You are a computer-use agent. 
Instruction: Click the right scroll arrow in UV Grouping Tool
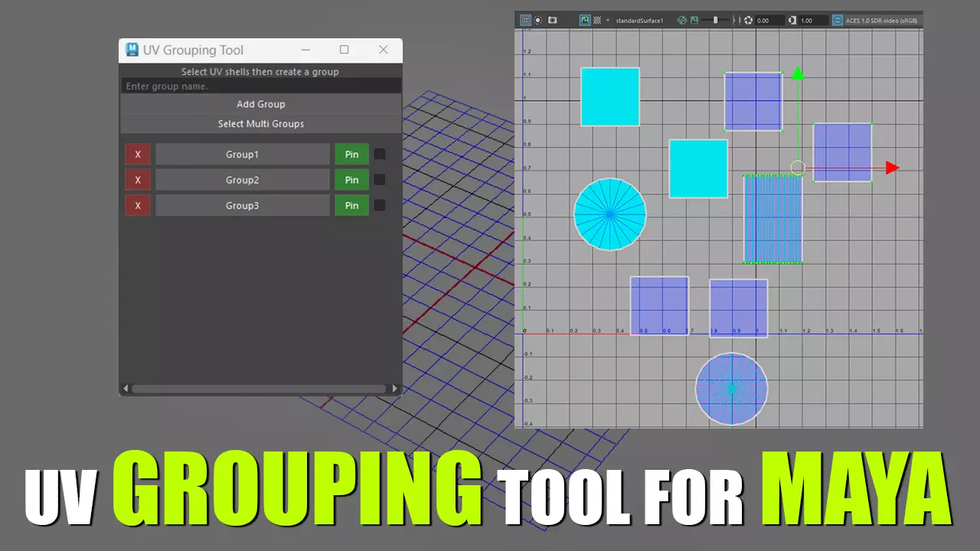pos(395,389)
